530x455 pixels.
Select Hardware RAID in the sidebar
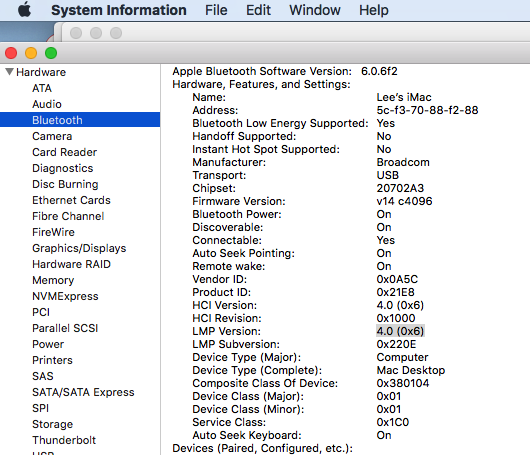click(71, 264)
